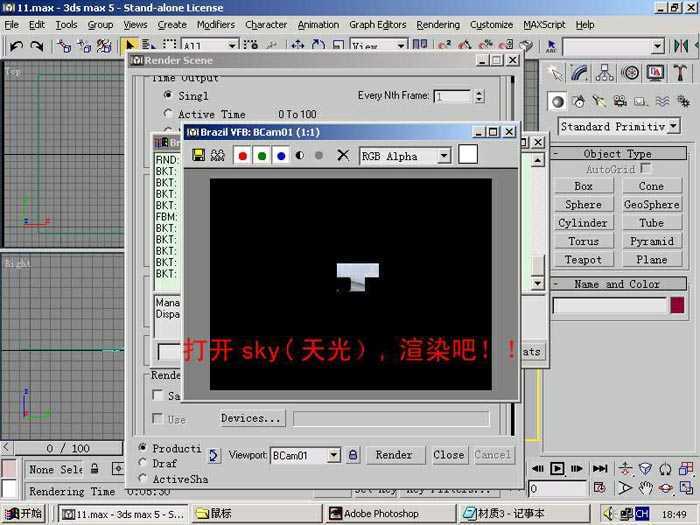Viewport: 700px width, 525px height.
Task: Open the Character menu
Action: pos(266,25)
